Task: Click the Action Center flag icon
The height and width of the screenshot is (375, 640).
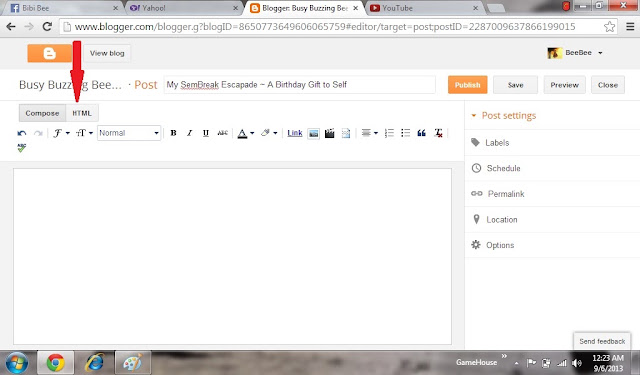Action: [531, 363]
